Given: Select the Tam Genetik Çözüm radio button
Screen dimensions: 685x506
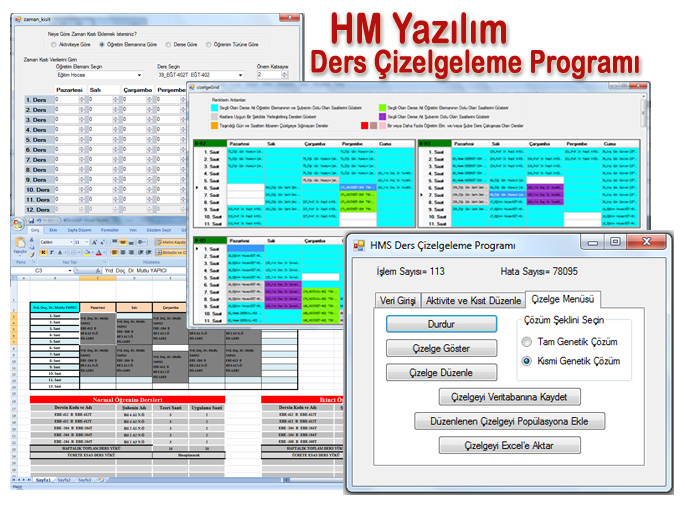Looking at the screenshot, I should (x=526, y=342).
